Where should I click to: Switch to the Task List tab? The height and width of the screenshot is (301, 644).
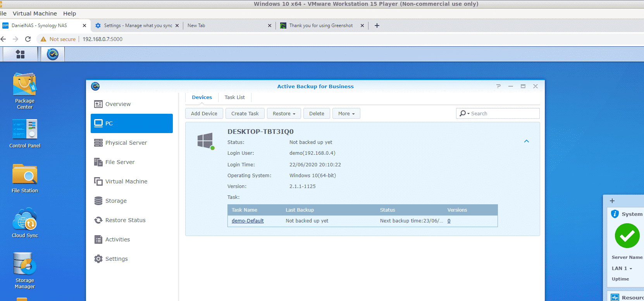click(x=234, y=97)
